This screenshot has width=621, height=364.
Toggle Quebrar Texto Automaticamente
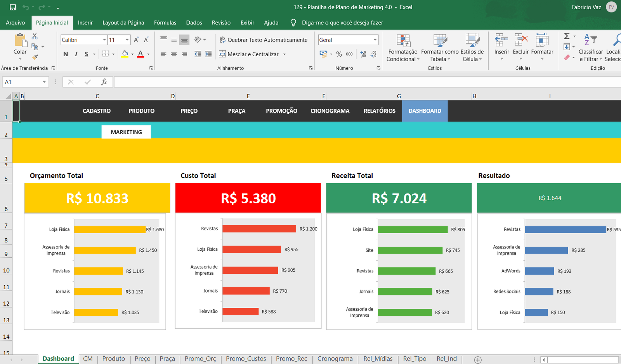point(263,40)
